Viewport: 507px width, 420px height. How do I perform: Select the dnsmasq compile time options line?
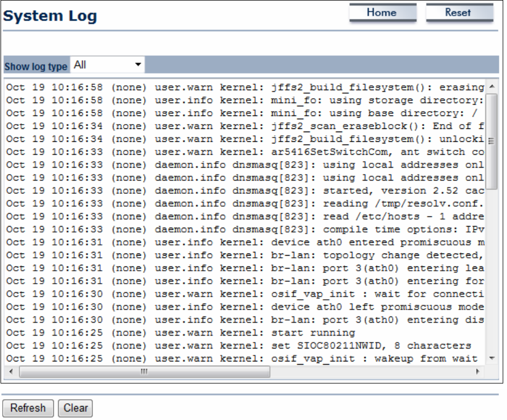coord(245,229)
